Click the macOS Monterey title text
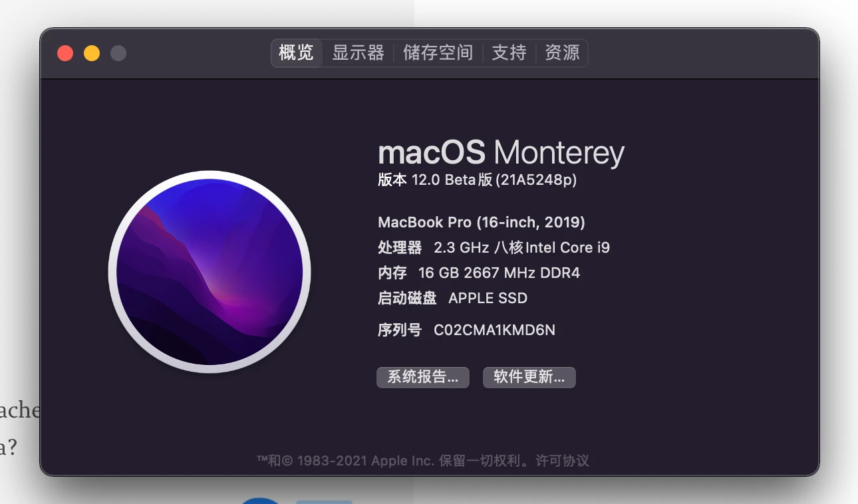 pyautogui.click(x=501, y=153)
